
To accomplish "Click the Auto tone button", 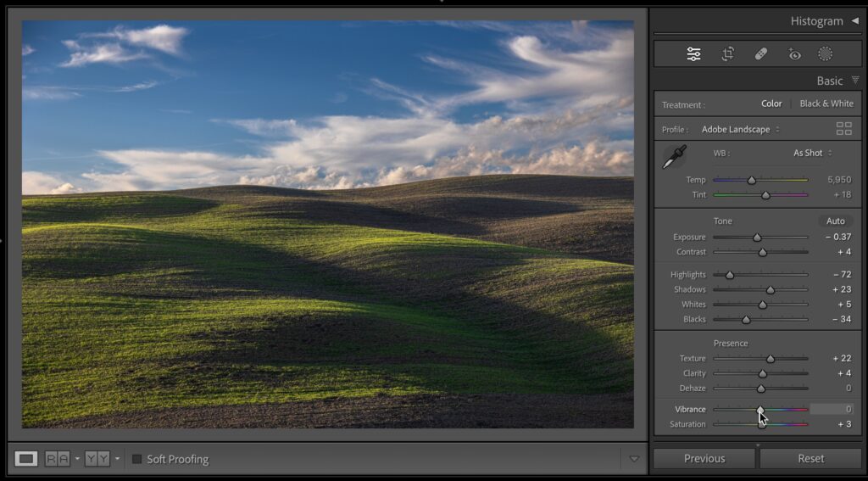I will tap(835, 221).
